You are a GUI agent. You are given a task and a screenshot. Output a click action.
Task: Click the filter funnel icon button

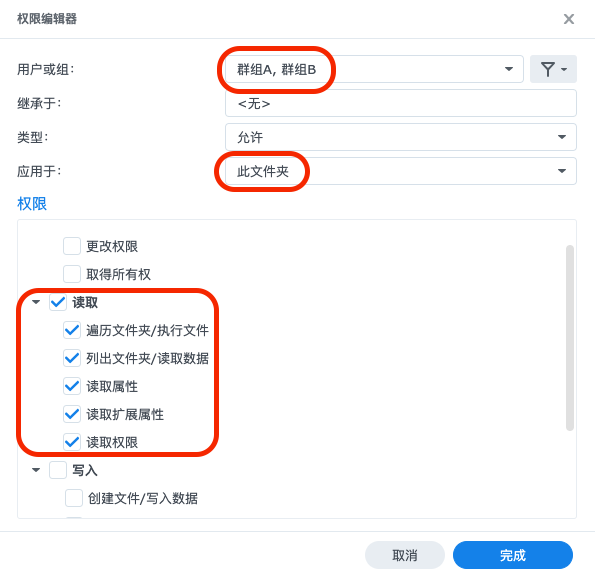[x=553, y=69]
